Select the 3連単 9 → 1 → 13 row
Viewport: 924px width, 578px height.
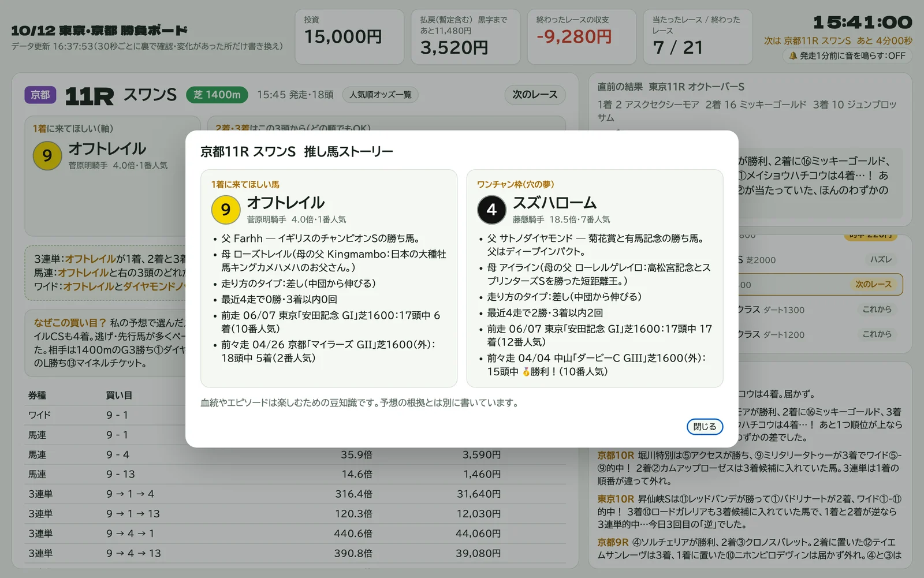pyautogui.click(x=295, y=513)
